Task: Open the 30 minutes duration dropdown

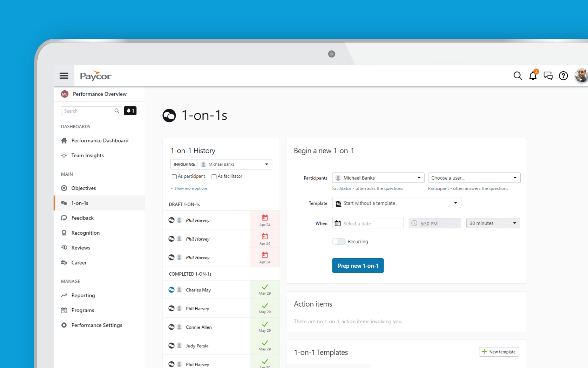Action: pos(493,223)
